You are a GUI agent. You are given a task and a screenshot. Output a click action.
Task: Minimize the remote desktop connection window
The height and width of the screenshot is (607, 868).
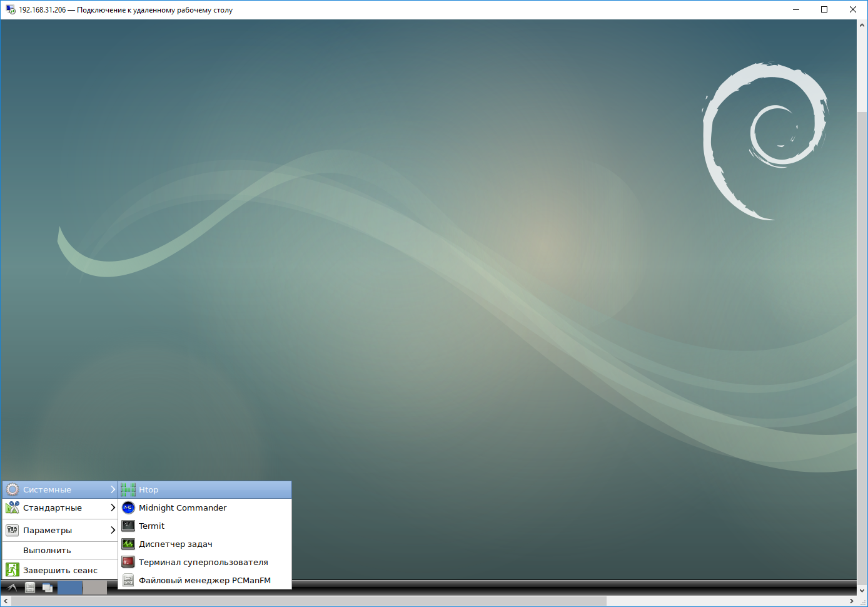click(x=796, y=9)
